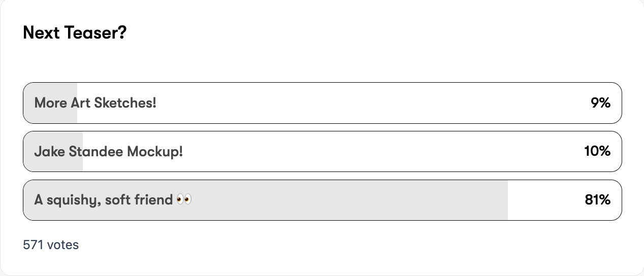This screenshot has height=276, width=644.
Task: Click the Next Teaser? poll heading
Action: point(75,33)
